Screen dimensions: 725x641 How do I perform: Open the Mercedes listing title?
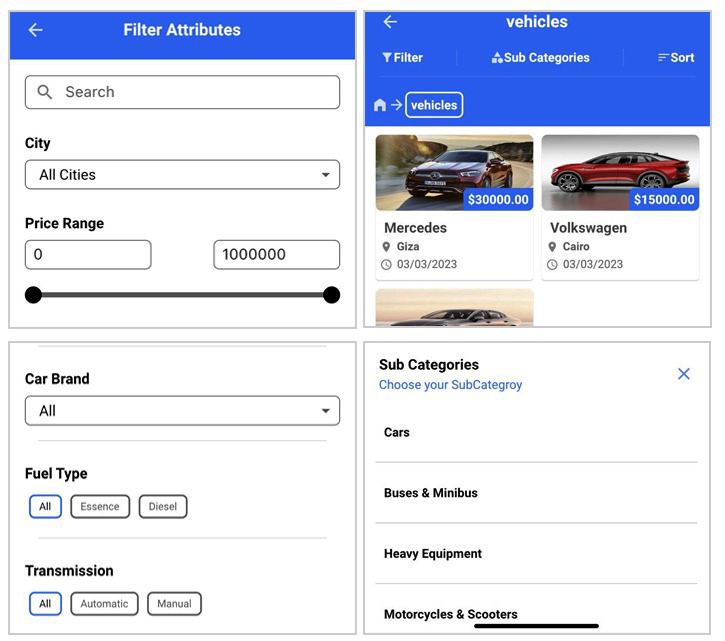[x=415, y=228]
